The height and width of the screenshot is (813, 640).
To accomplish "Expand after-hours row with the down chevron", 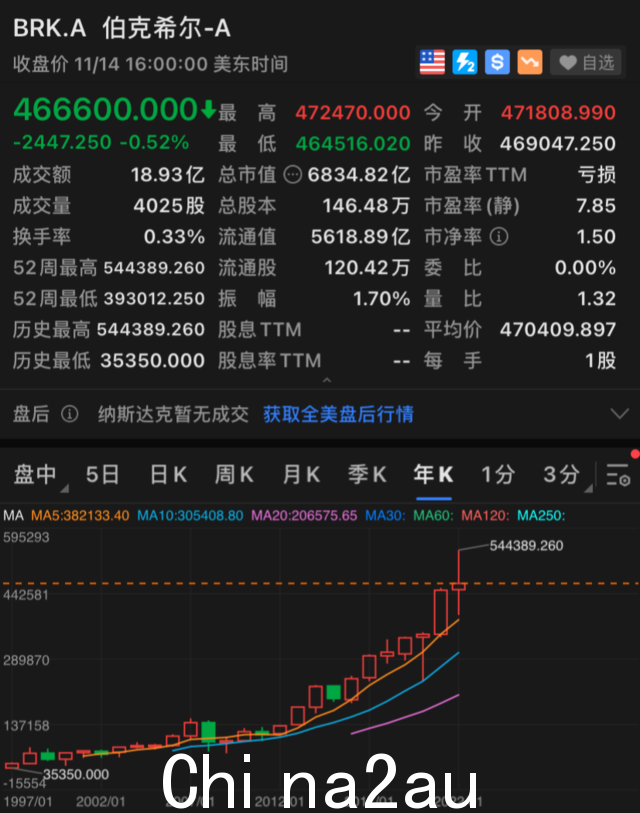I will 619,414.
